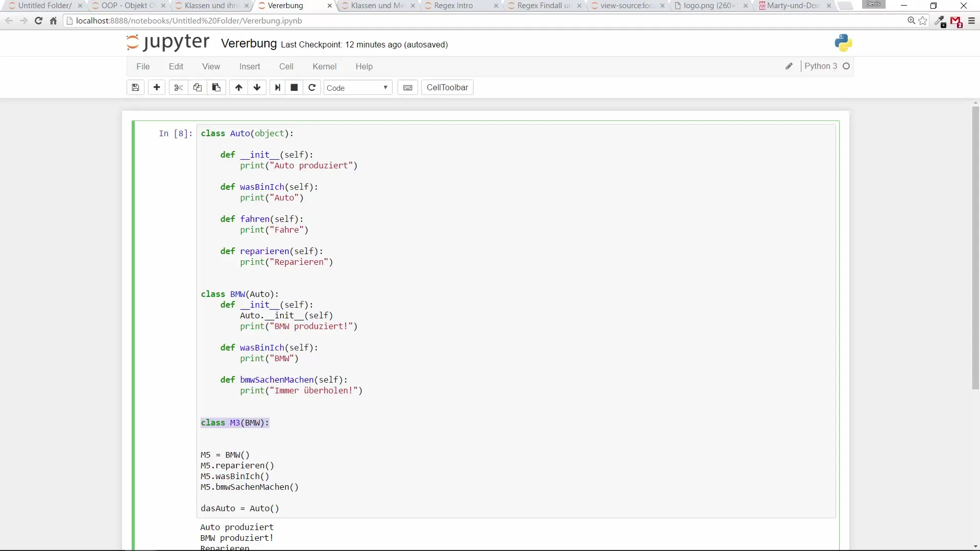
Task: Click the page vertical scrollbar thumb
Action: point(975,247)
